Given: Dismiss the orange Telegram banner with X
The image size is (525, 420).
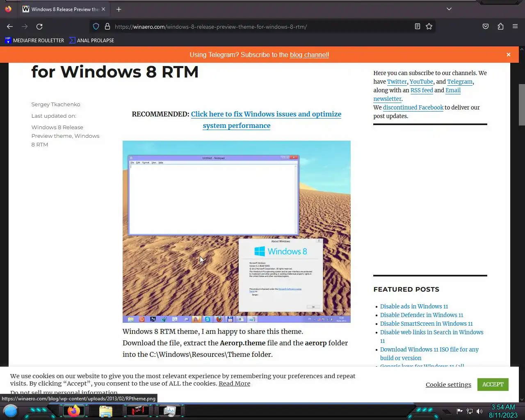Looking at the screenshot, I should [x=509, y=55].
